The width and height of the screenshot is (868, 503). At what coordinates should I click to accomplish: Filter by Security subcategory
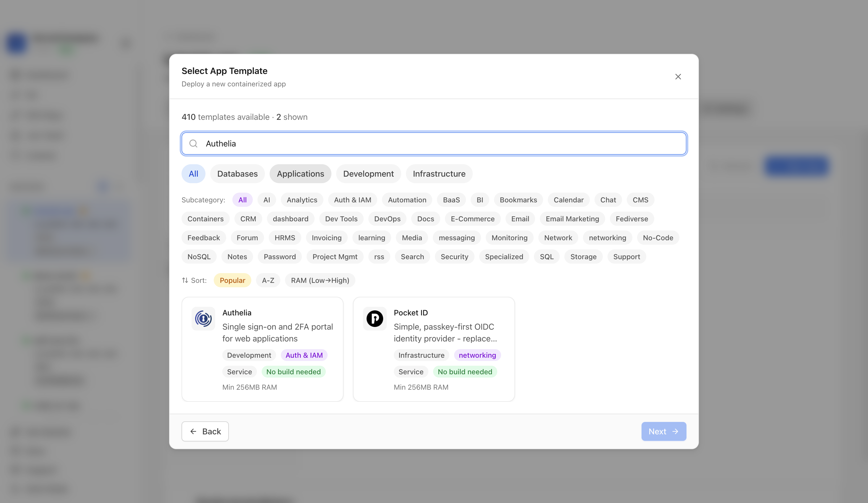pyautogui.click(x=454, y=257)
